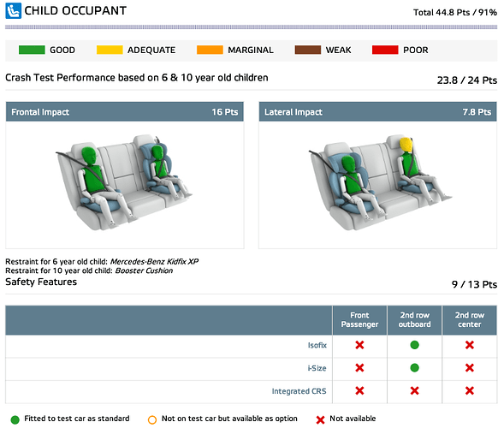This screenshot has height=428, width=504.
Task: Click Integrated CRS 2nd row outboard cross
Action: coord(414,390)
